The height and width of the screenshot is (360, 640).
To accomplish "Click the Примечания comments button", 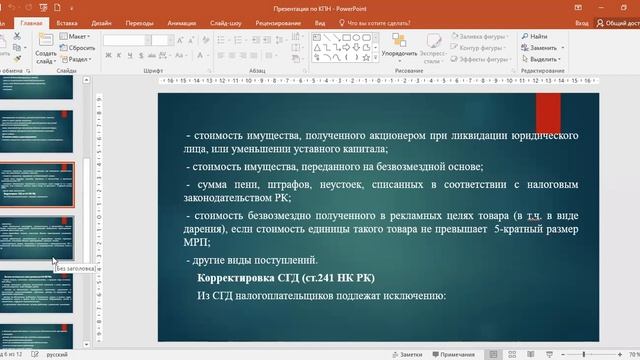I will click(453, 354).
